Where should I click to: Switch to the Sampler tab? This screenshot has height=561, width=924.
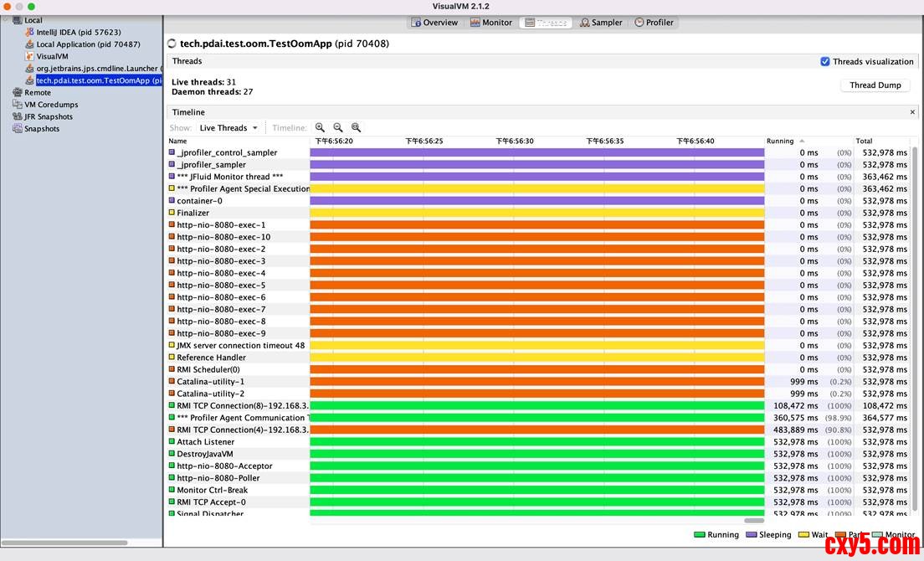click(601, 23)
